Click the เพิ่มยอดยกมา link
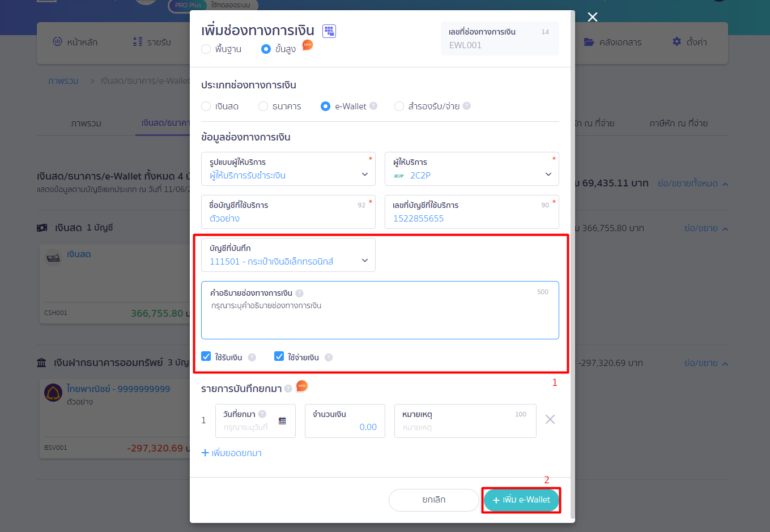The image size is (770, 532). click(232, 453)
